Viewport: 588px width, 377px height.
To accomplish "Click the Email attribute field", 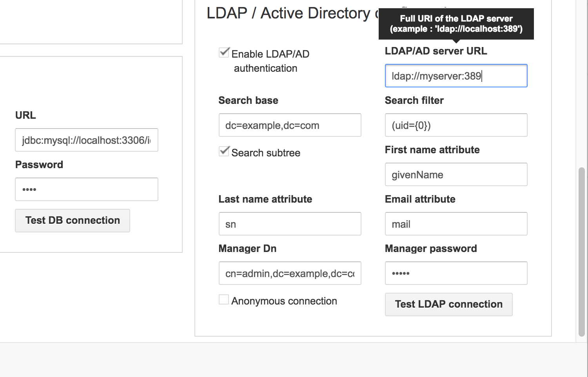I will point(456,224).
